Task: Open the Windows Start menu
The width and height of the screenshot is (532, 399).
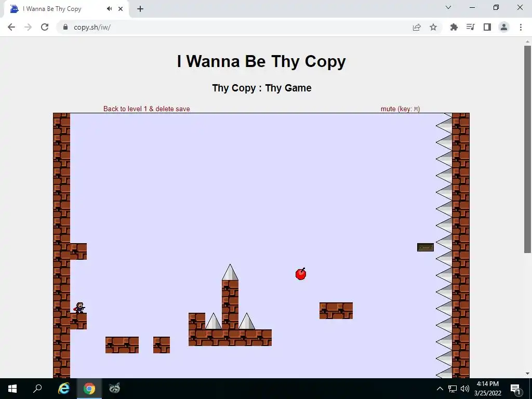Action: tap(12, 389)
